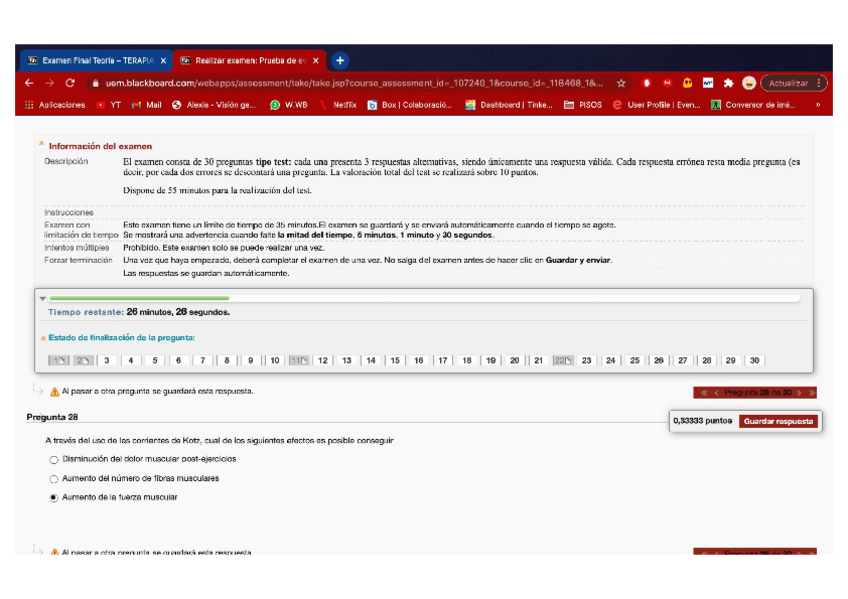Viewport: 848px width, 599px height.
Task: Reload the page with the refresh icon
Action: (70, 83)
